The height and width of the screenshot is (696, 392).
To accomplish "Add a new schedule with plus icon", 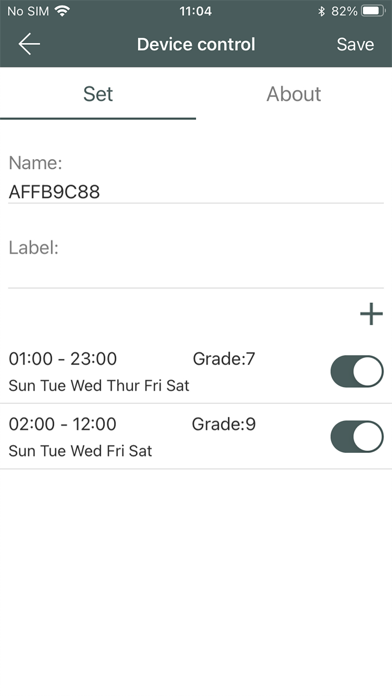I will point(371,314).
